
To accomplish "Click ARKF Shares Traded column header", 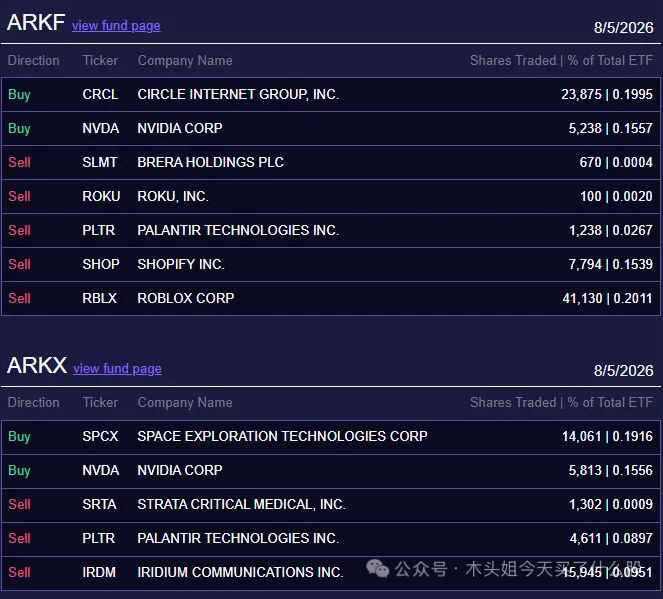I will [x=561, y=60].
